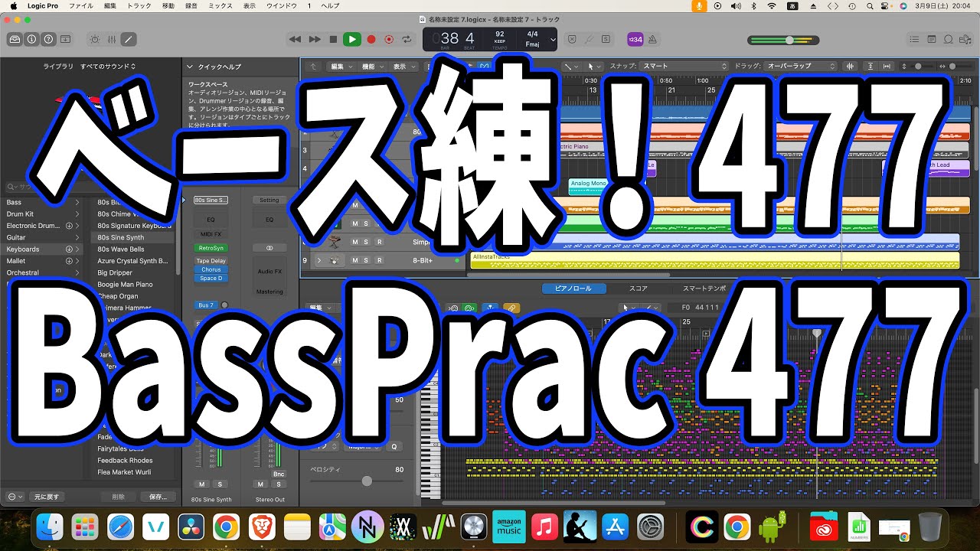Click the red Record button
Screen dimensions: 980x551
pos(371,39)
